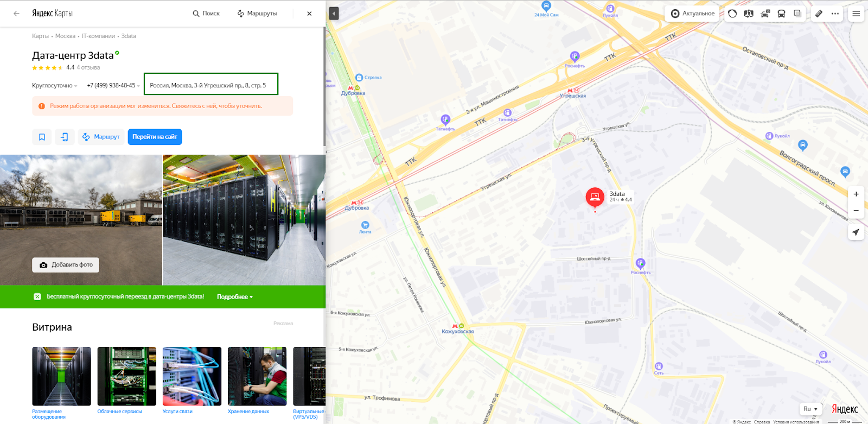Click the Яндекс Карты logo
The height and width of the screenshot is (424, 868).
point(52,14)
